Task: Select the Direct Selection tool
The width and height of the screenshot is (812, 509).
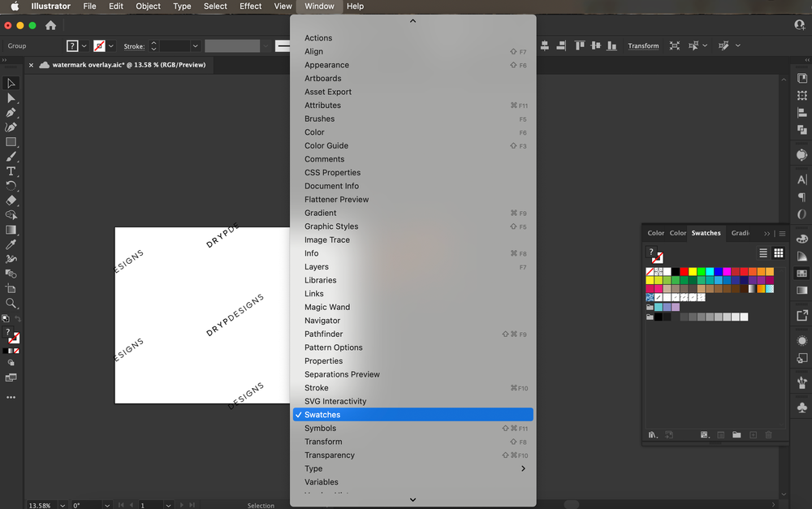Action: point(11,98)
